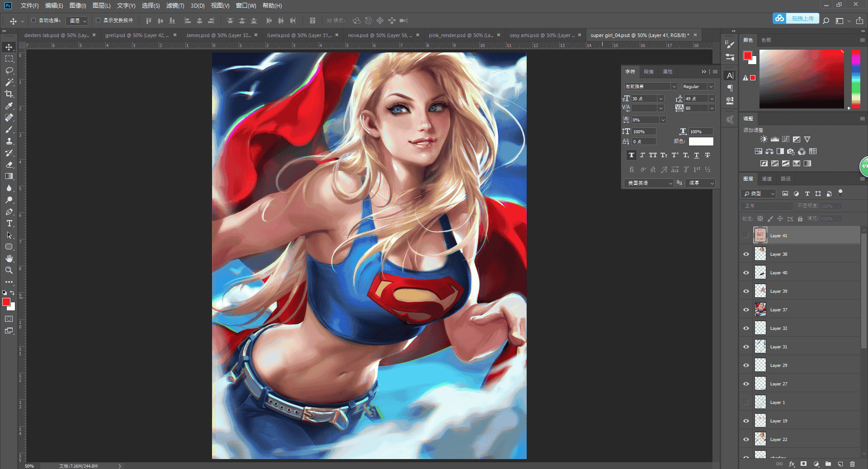Open the language dropdown in Character panel
Image resolution: width=868 pixels, height=469 pixels.
click(x=649, y=183)
